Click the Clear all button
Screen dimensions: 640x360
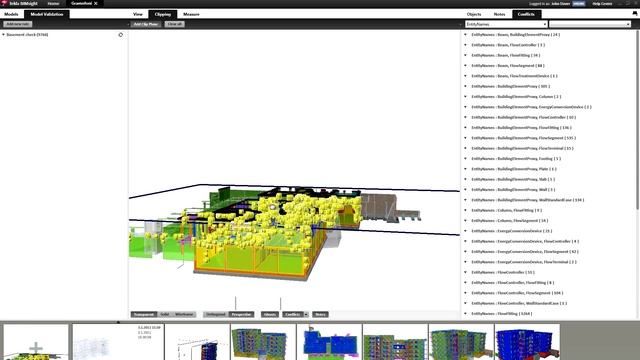click(175, 24)
